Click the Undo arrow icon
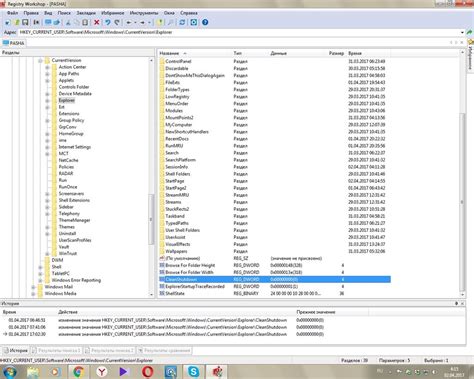The image size is (474, 379). click(x=108, y=22)
